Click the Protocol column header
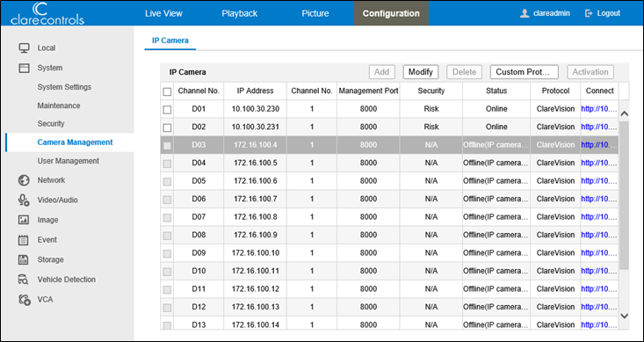 coord(555,91)
